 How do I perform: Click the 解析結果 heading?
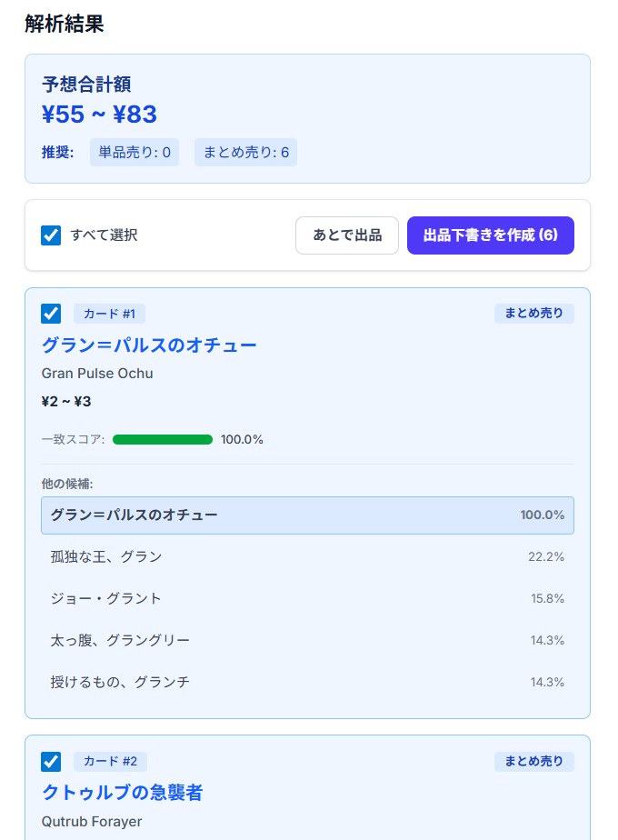[64, 25]
